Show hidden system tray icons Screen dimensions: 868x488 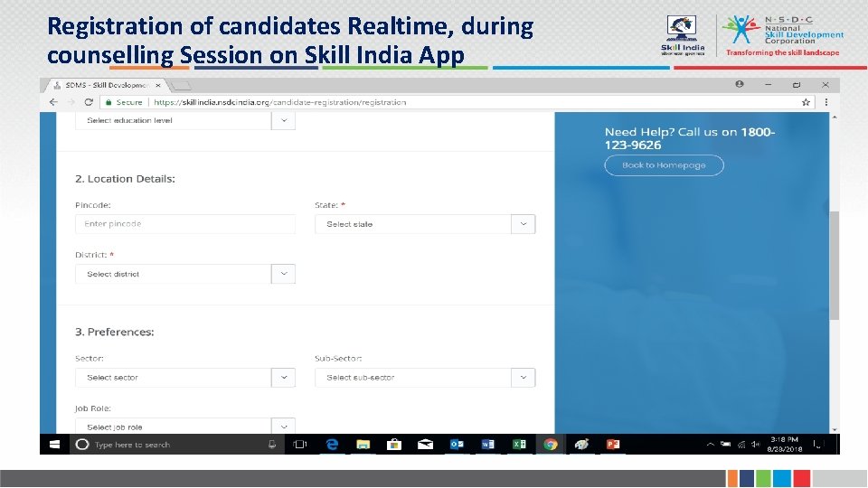point(711,445)
